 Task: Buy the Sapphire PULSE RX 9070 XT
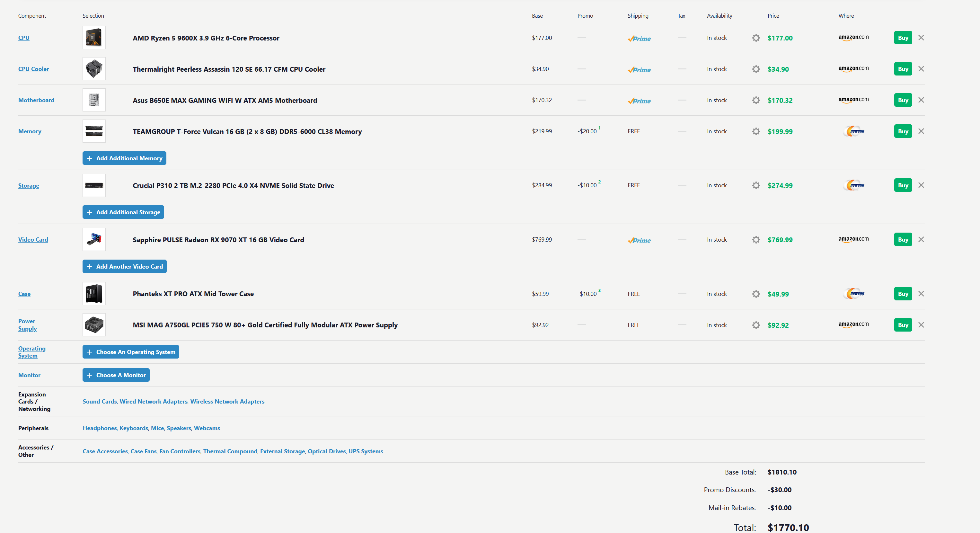click(x=903, y=239)
